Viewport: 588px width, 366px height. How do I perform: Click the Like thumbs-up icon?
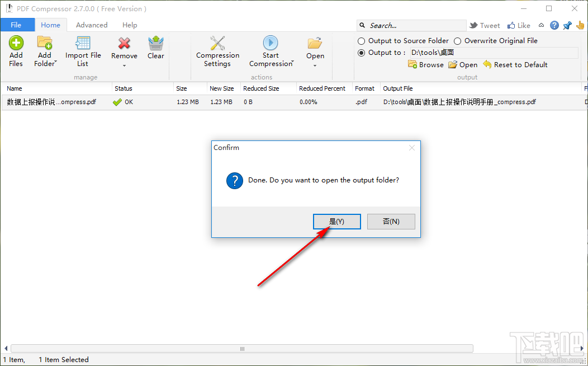[511, 25]
